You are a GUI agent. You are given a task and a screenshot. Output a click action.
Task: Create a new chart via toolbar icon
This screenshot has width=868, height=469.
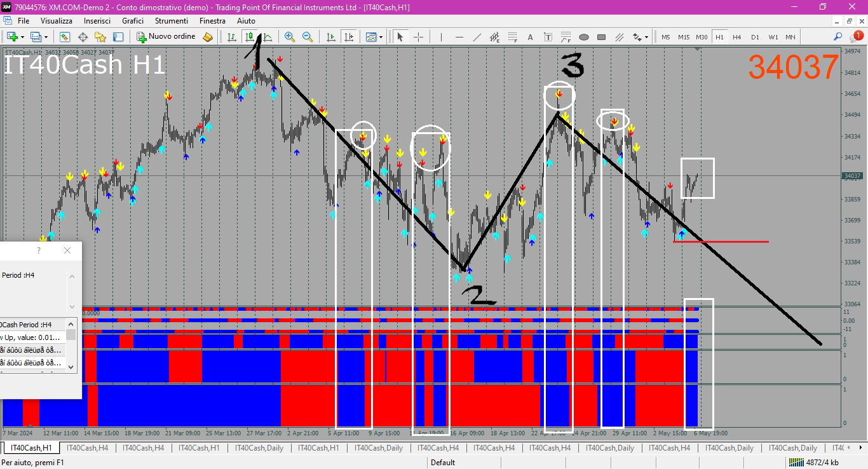[11, 37]
